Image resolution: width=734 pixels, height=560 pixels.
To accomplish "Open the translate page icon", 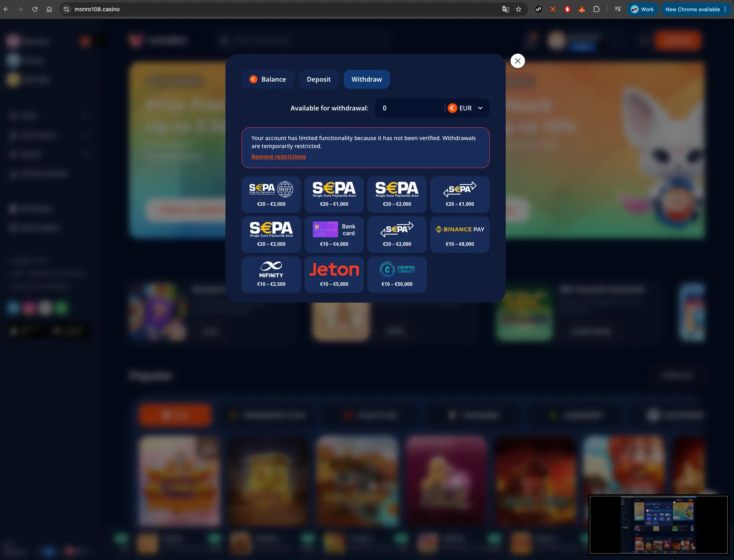I will pyautogui.click(x=506, y=9).
